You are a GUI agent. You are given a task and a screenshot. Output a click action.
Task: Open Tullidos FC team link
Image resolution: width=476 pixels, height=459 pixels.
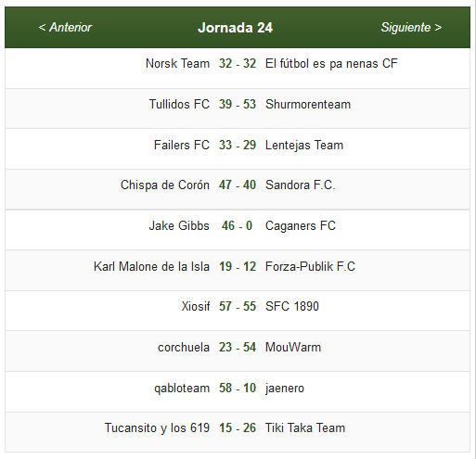coord(179,104)
